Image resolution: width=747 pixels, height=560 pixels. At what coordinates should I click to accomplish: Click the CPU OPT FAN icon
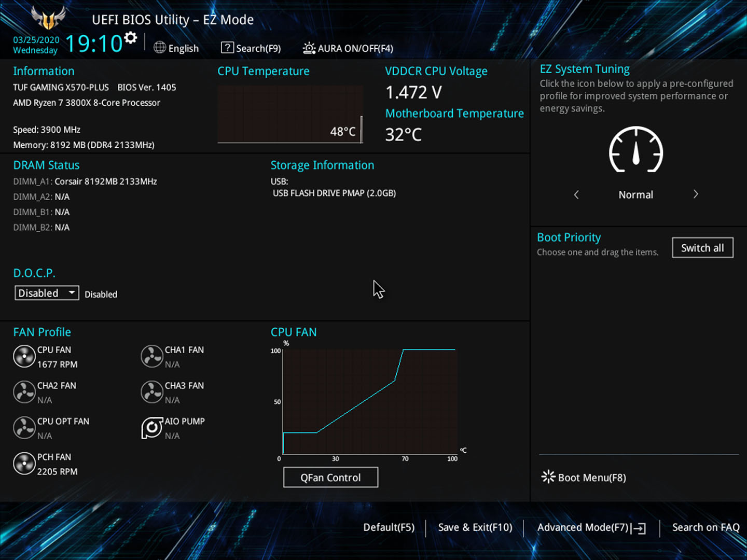[24, 428]
